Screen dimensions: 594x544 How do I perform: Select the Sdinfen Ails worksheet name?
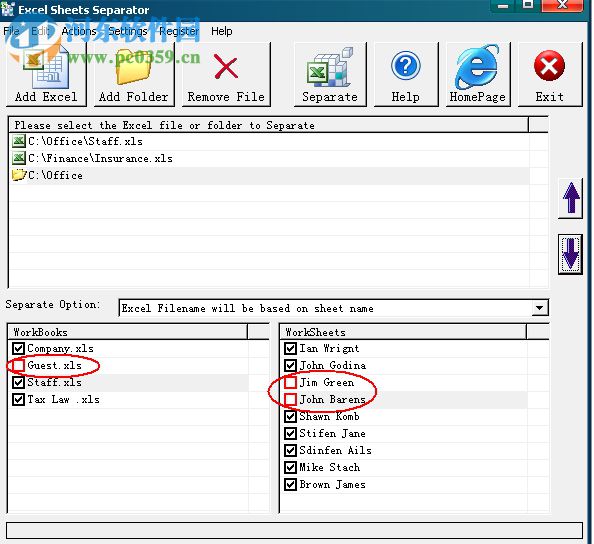tap(335, 451)
